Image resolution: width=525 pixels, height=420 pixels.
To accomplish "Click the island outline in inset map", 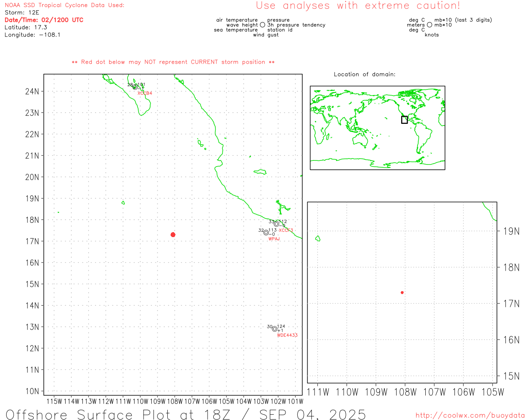I will (x=318, y=238).
